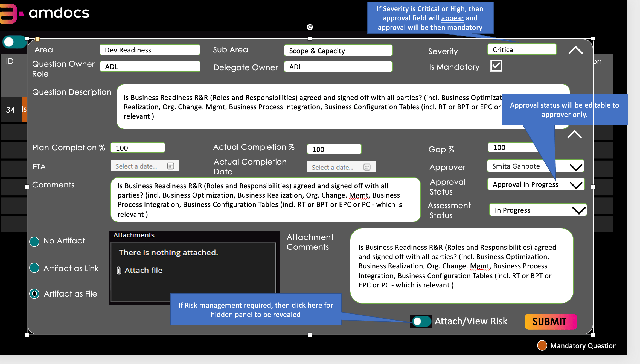Click the amdocs logo
The width and height of the screenshot is (640, 364).
(x=45, y=13)
